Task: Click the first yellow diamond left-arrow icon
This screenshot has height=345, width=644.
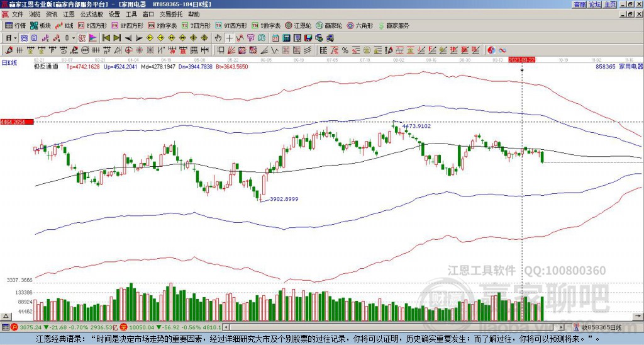Action: click(x=150, y=38)
